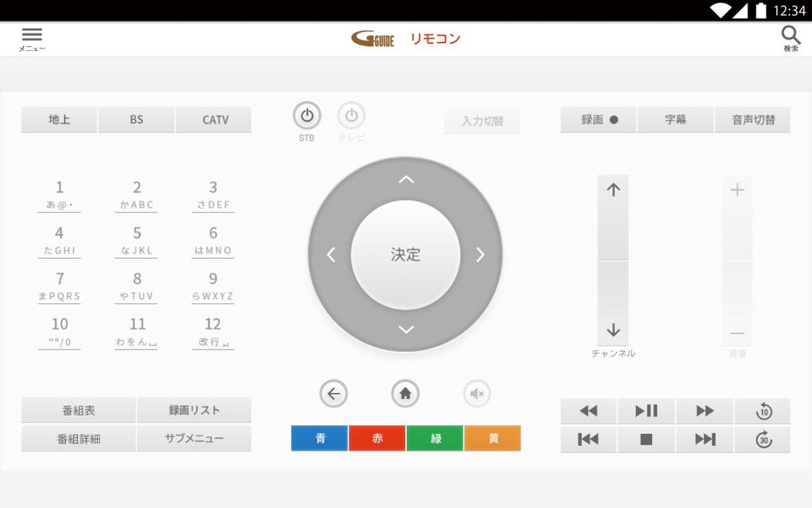Screen dimensions: 812x508
Task: Start recording with the 録画 button
Action: pos(597,119)
